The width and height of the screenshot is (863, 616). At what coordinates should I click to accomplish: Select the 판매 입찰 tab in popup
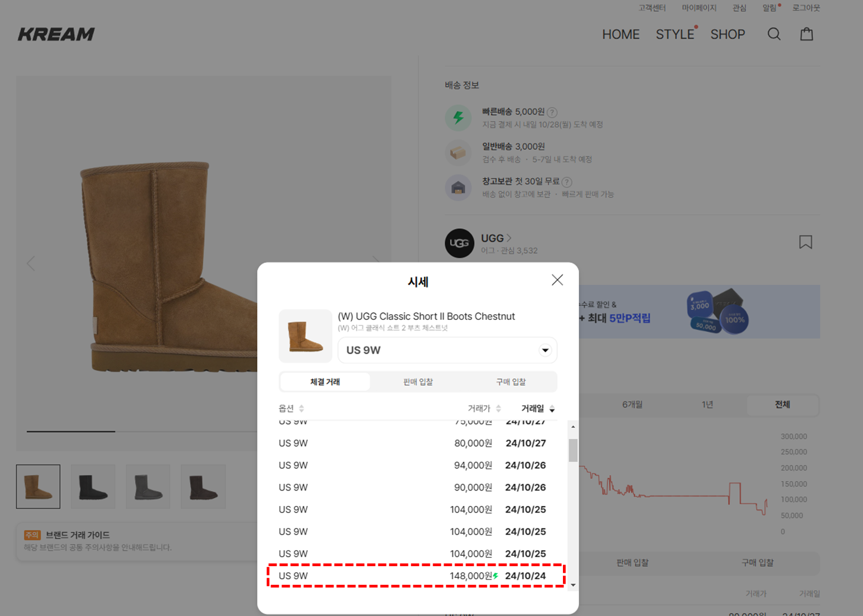click(418, 382)
